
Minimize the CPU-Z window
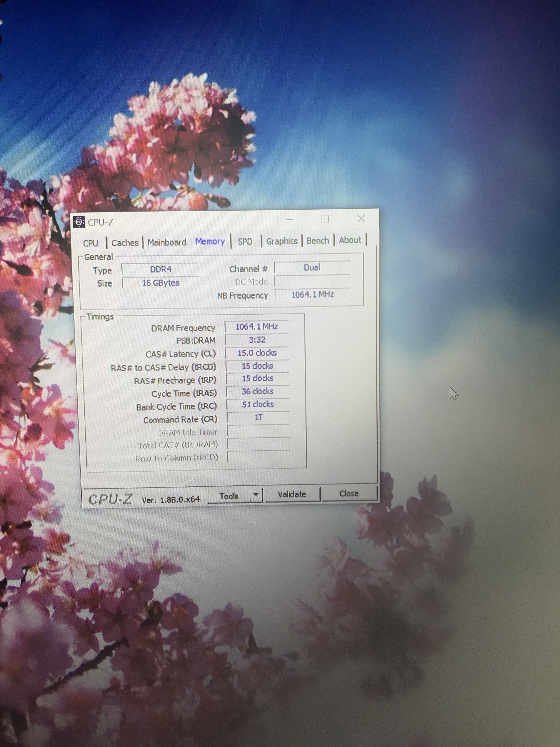point(289,220)
